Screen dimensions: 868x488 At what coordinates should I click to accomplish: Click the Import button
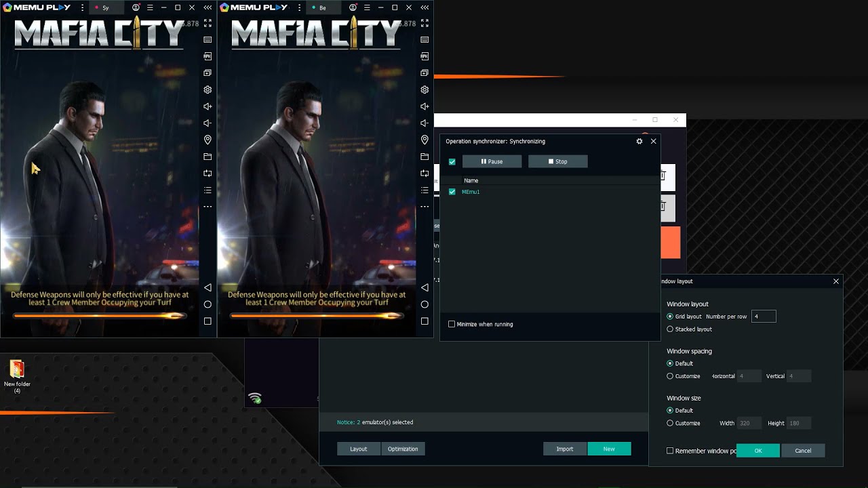(x=565, y=449)
